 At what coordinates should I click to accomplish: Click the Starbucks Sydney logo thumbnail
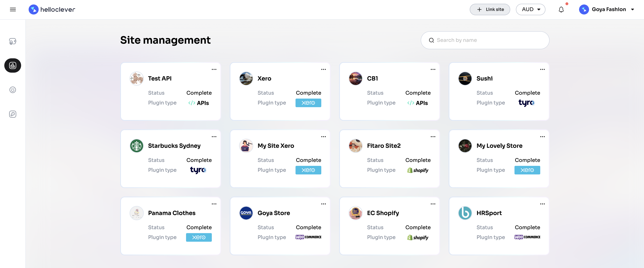(136, 146)
